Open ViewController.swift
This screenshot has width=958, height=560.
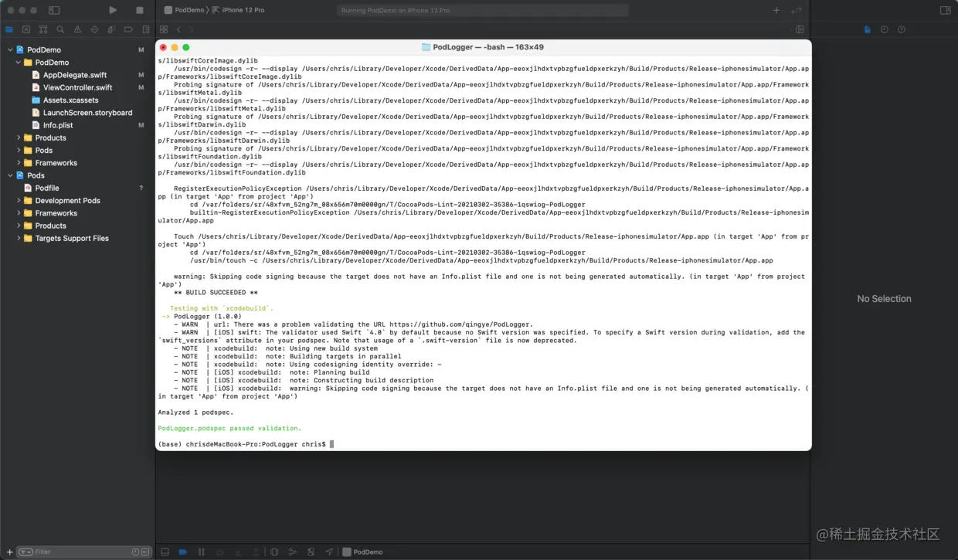pyautogui.click(x=77, y=87)
